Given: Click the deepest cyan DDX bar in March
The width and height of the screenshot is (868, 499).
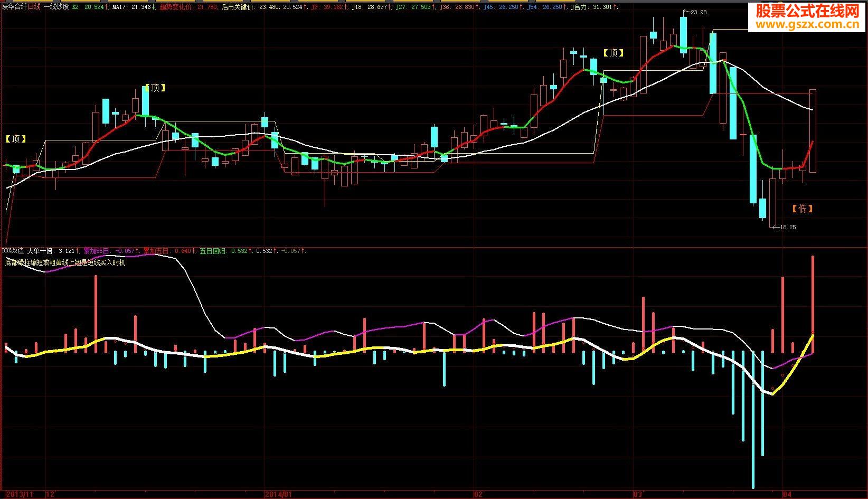Looking at the screenshot, I should click(753, 420).
